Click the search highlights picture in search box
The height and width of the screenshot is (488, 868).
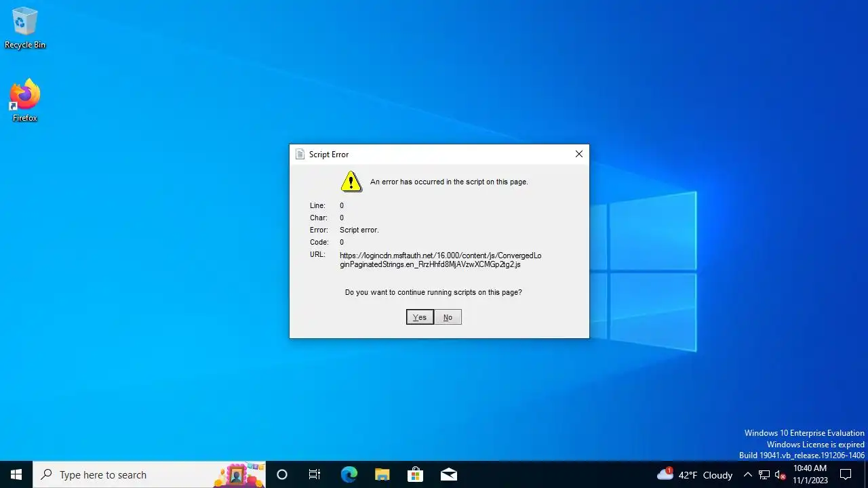pyautogui.click(x=239, y=474)
